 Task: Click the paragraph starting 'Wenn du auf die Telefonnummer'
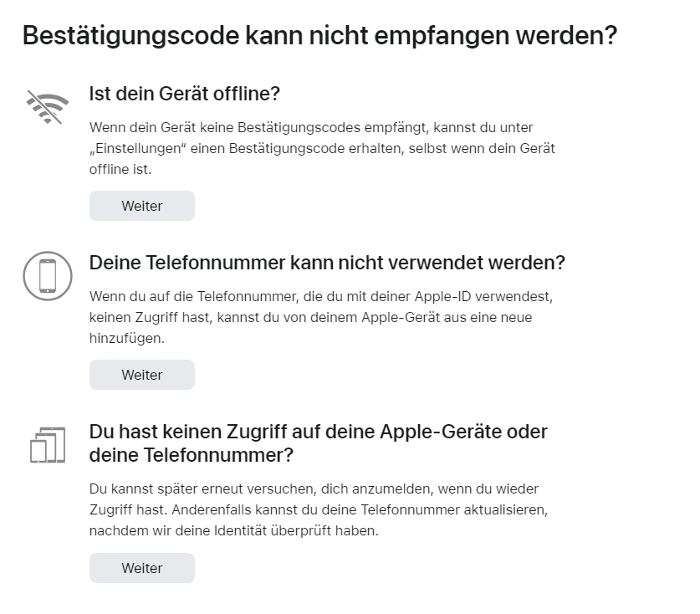pyautogui.click(x=321, y=317)
